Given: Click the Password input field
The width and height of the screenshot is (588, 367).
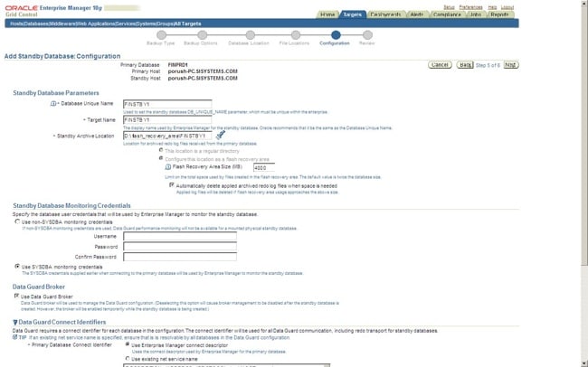Looking at the screenshot, I should [x=180, y=246].
